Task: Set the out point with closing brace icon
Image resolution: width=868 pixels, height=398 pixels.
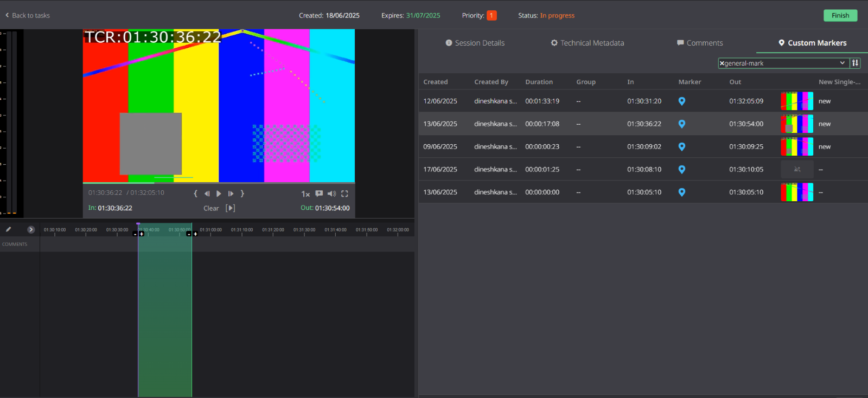Action: (x=242, y=194)
